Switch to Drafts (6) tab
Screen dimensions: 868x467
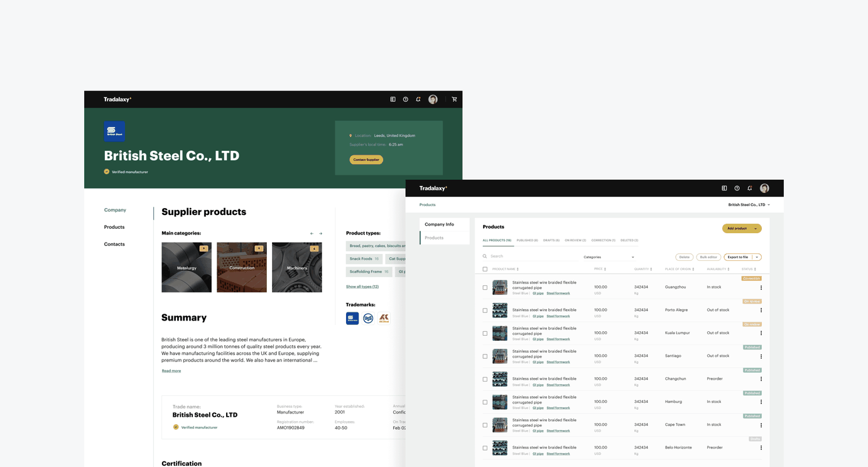pyautogui.click(x=551, y=240)
